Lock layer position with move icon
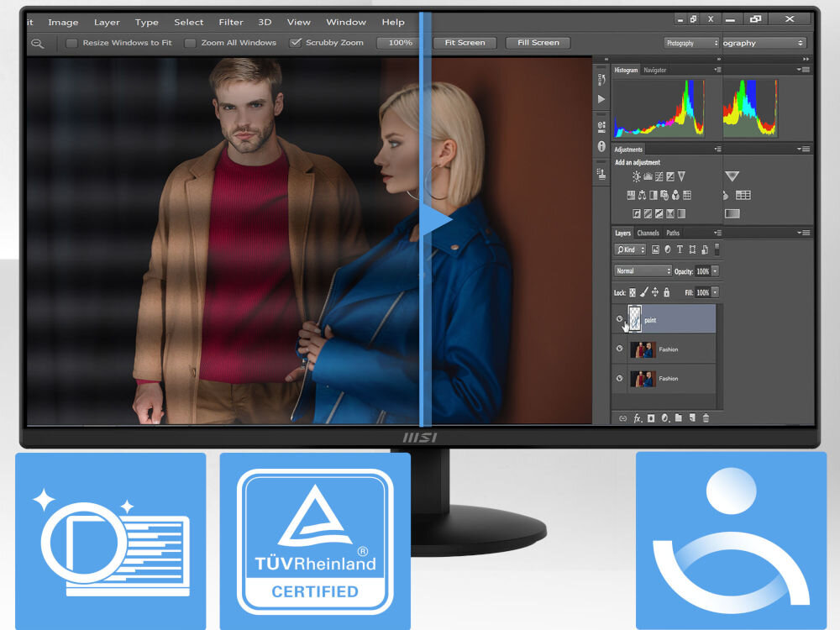The height and width of the screenshot is (630, 840). point(654,292)
